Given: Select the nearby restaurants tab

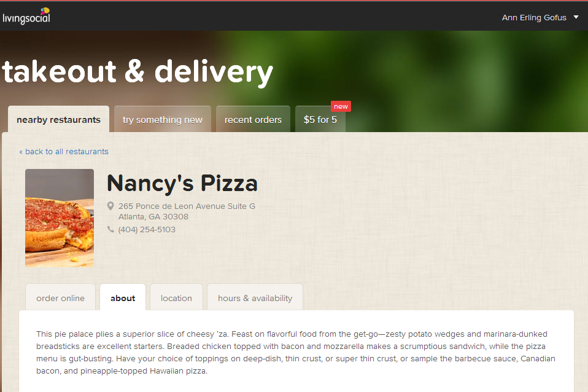Looking at the screenshot, I should click(x=58, y=119).
